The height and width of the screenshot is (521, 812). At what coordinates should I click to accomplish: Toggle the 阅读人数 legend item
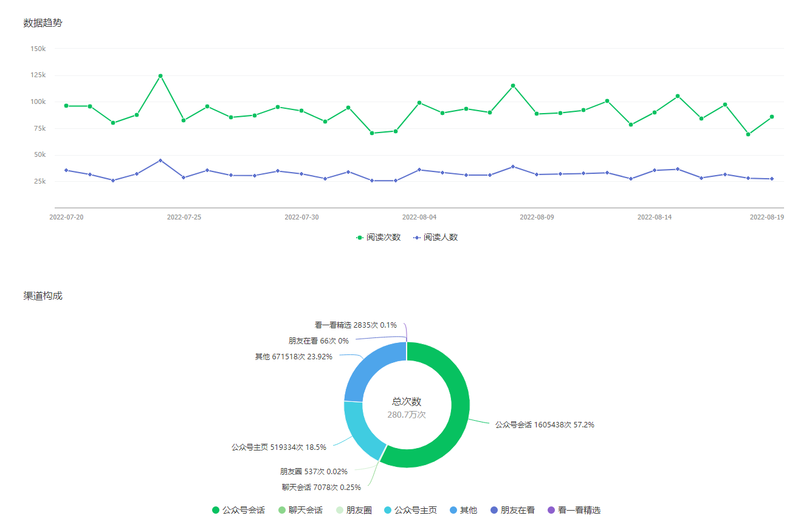[435, 238]
